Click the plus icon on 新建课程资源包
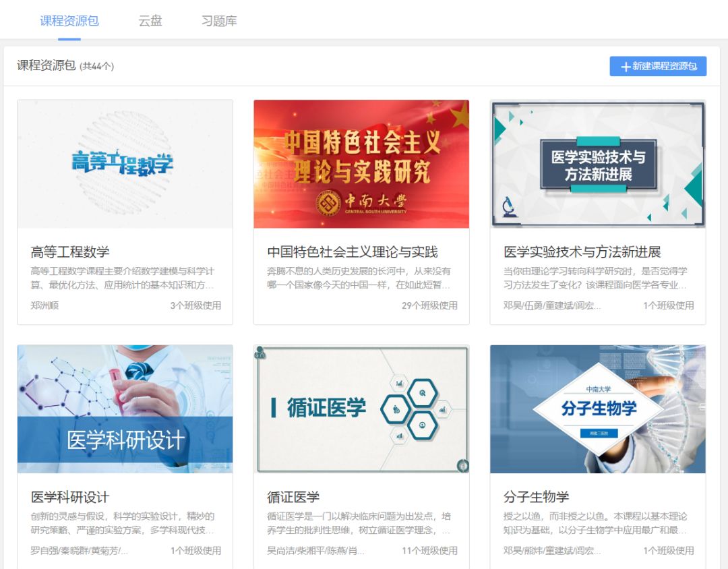This screenshot has height=569, width=728. 626,67
